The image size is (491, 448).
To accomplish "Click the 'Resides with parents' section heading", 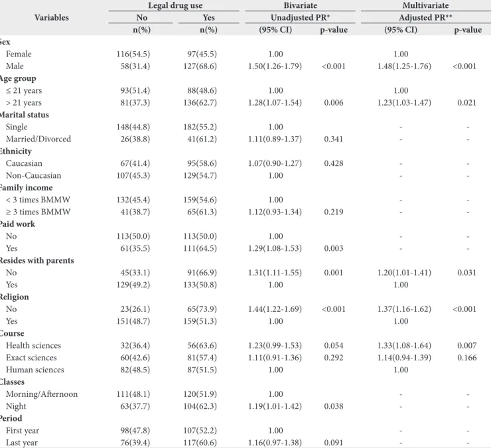I will tap(37, 261).
